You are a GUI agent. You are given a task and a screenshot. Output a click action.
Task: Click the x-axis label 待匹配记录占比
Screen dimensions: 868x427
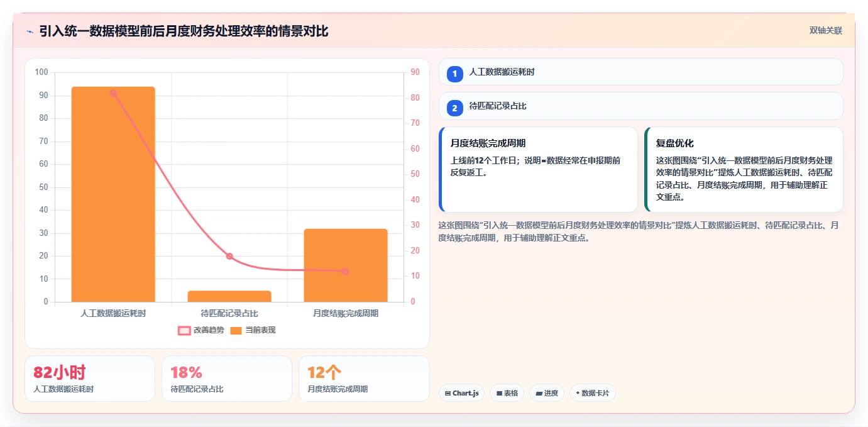point(229,313)
